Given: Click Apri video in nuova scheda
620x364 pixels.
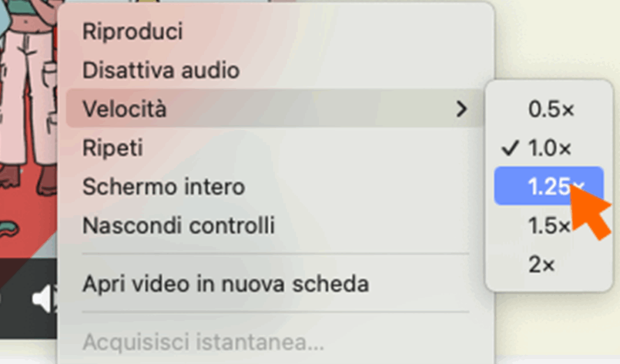Looking at the screenshot, I should click(225, 284).
